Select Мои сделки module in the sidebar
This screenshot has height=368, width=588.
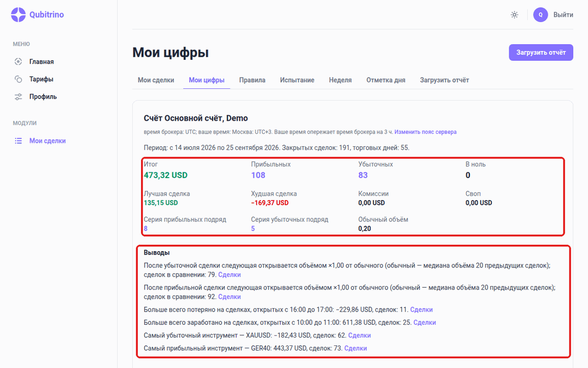(47, 141)
